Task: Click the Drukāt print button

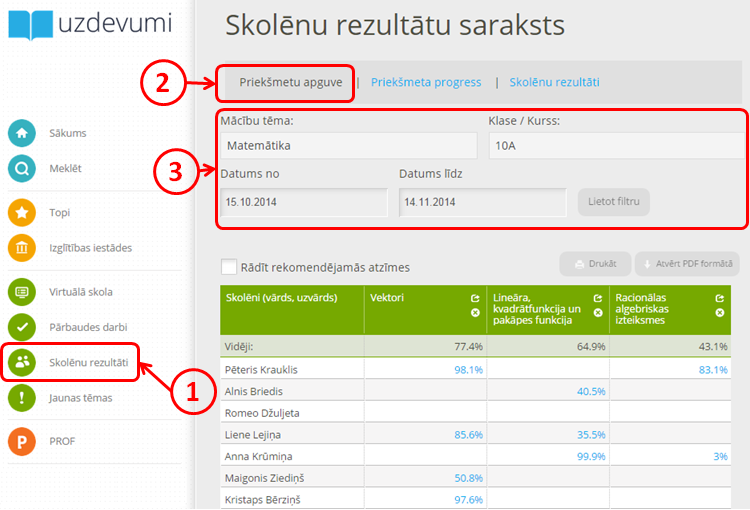Action: pos(595,265)
